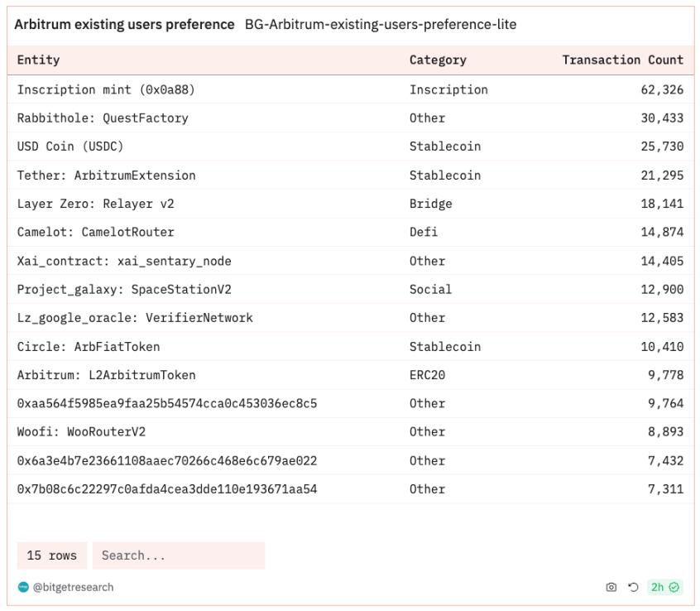Click the refresh query icon

(633, 587)
